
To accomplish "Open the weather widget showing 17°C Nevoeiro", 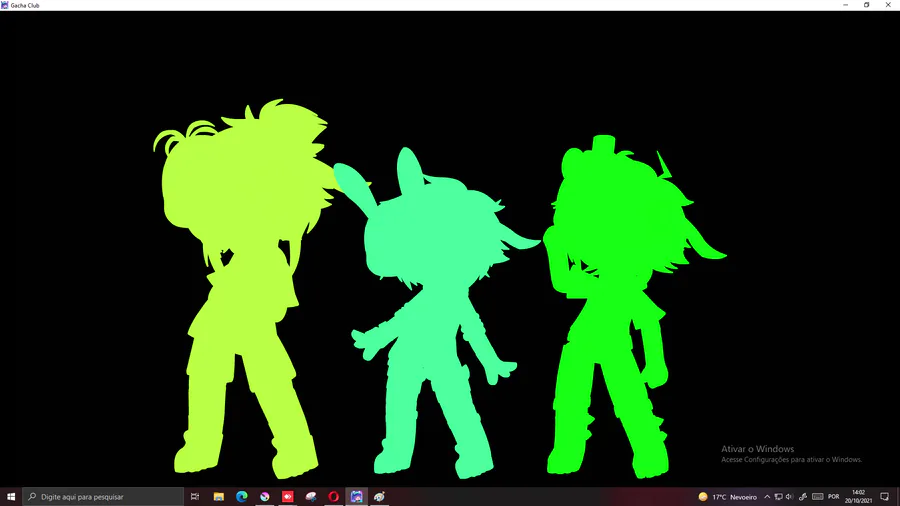I will 728,497.
